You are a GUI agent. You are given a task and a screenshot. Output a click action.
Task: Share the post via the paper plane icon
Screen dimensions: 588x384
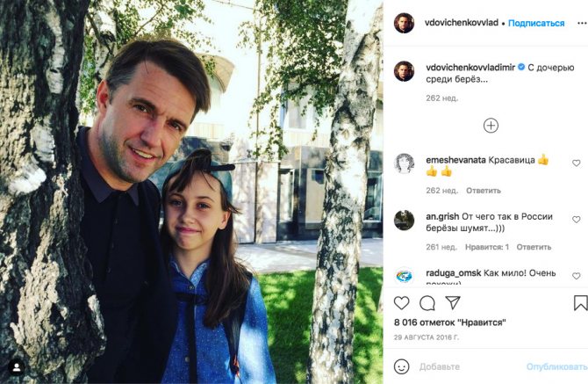coord(453,302)
